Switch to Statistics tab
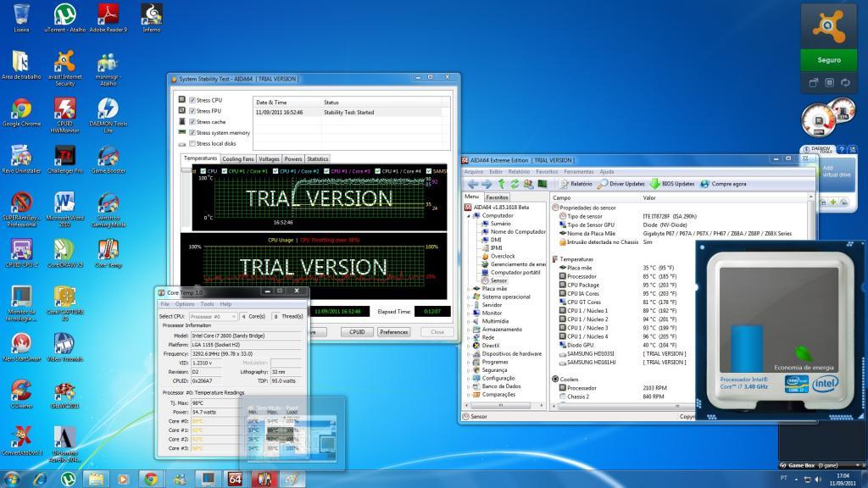This screenshot has width=868, height=488. [x=318, y=158]
